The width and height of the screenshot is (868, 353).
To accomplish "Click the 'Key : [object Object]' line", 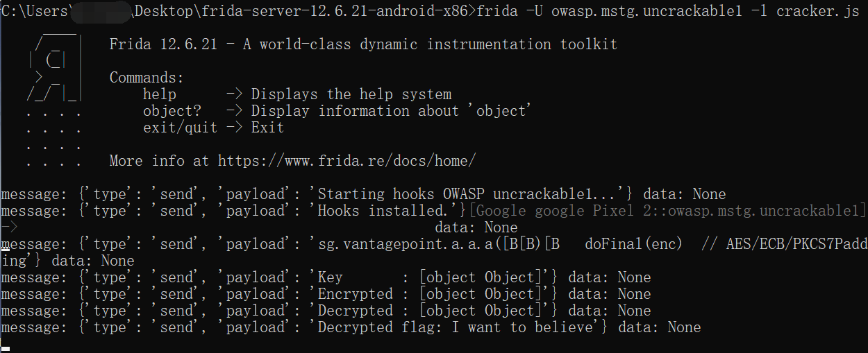I will pyautogui.click(x=326, y=277).
